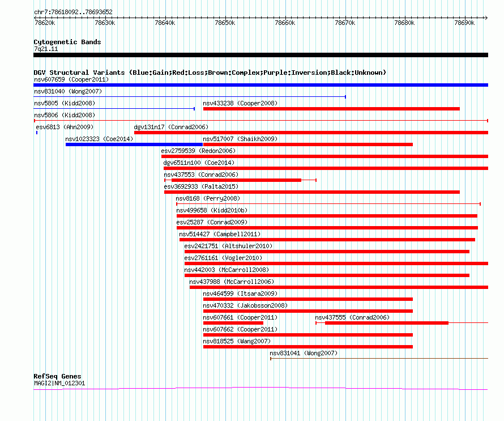Click the chr7:78618092..78693652 coordinate label
This screenshot has width=504, height=421.
73,12
